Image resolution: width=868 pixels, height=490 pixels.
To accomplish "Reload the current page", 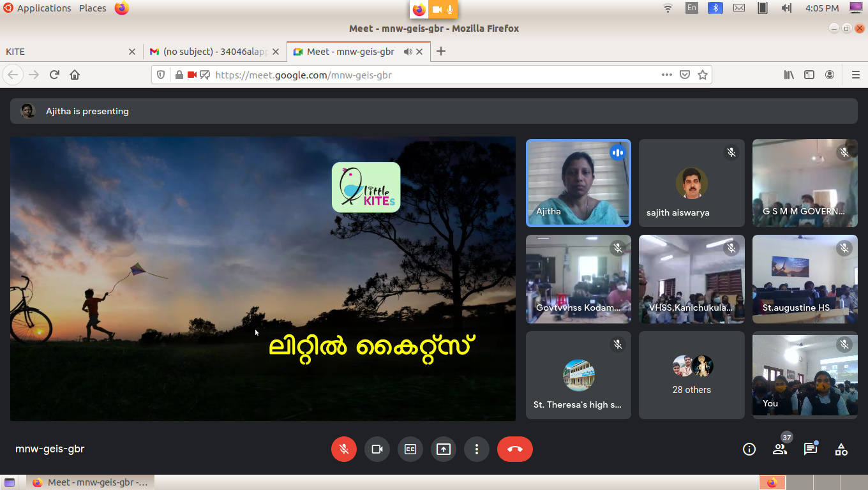I will (54, 75).
